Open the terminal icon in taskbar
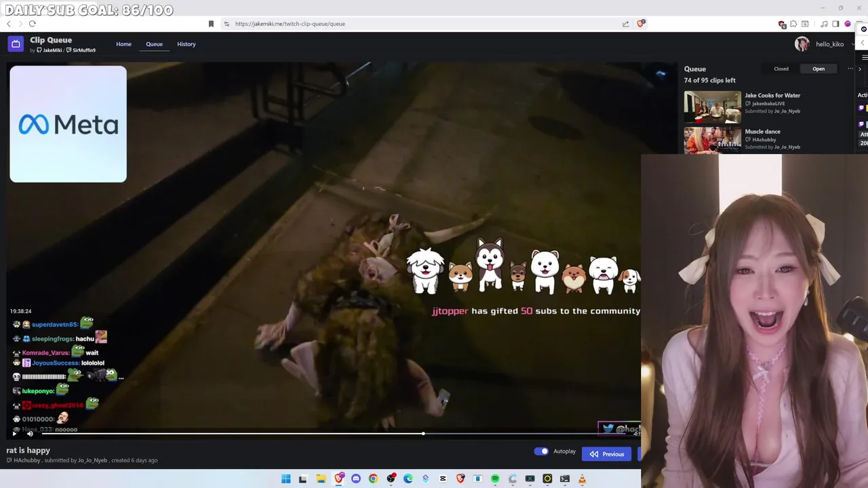Screen dimensions: 868x488 [564, 479]
